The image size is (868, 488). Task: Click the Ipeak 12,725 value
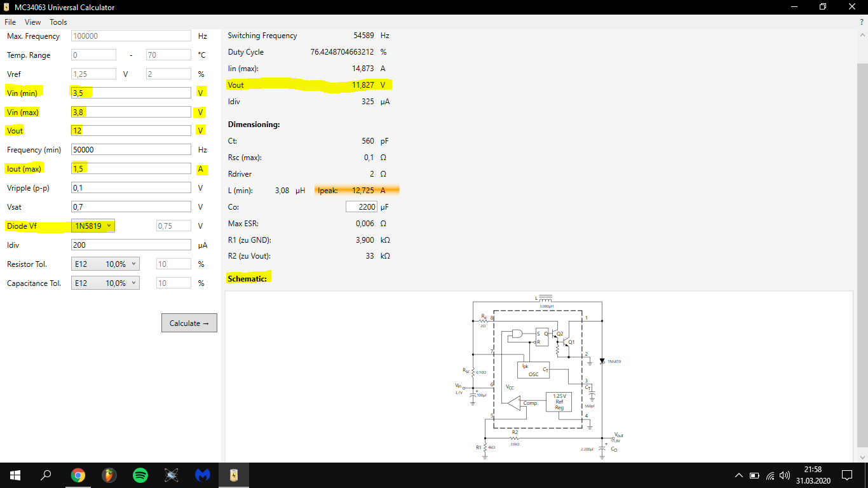pyautogui.click(x=363, y=190)
